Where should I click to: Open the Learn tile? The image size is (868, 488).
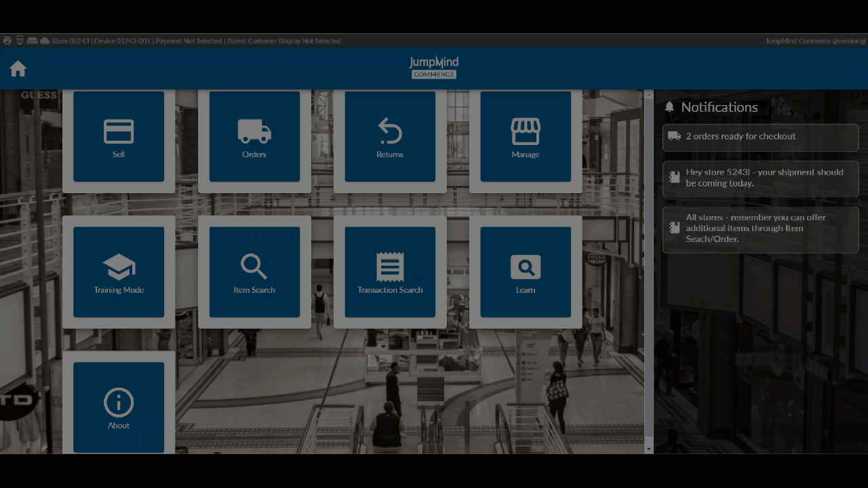[x=526, y=272]
